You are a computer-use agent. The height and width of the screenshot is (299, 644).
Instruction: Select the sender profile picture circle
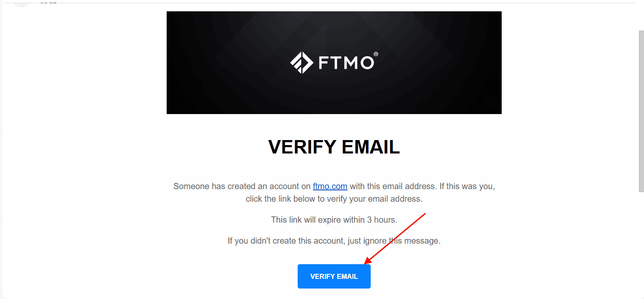coord(21,2)
